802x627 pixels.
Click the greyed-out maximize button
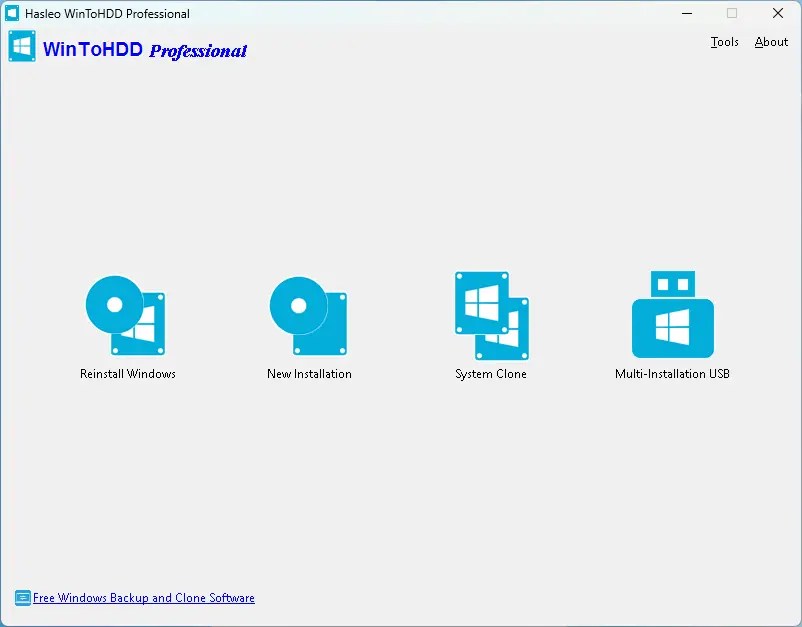point(732,14)
